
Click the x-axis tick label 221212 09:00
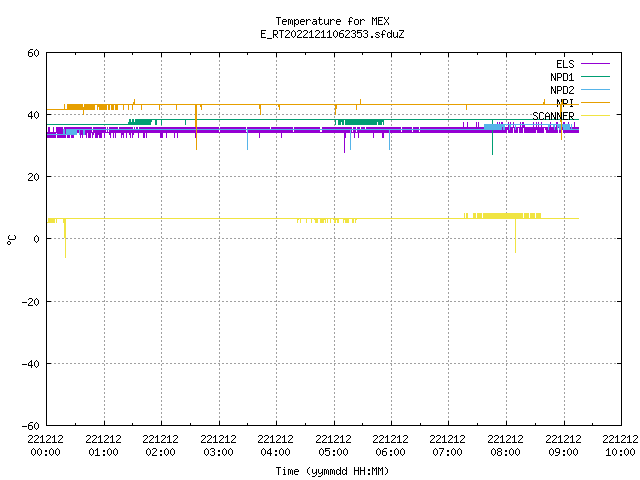pyautogui.click(x=564, y=446)
